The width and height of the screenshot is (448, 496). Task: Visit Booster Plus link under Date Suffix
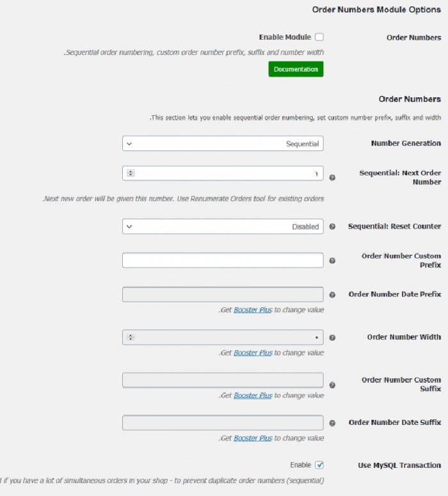[253, 438]
